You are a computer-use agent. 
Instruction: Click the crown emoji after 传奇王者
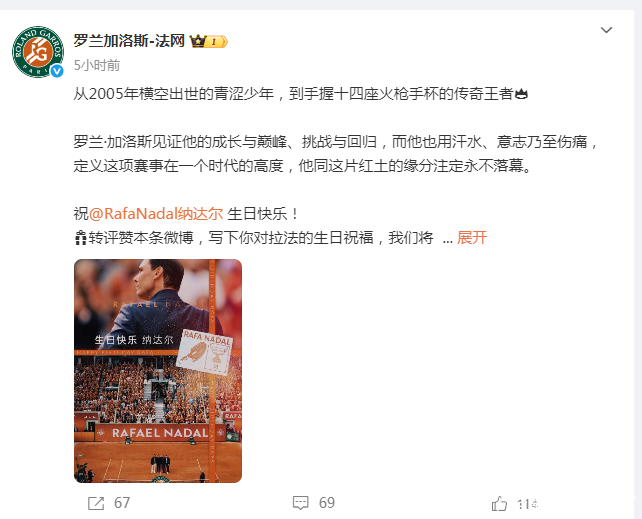tap(521, 94)
